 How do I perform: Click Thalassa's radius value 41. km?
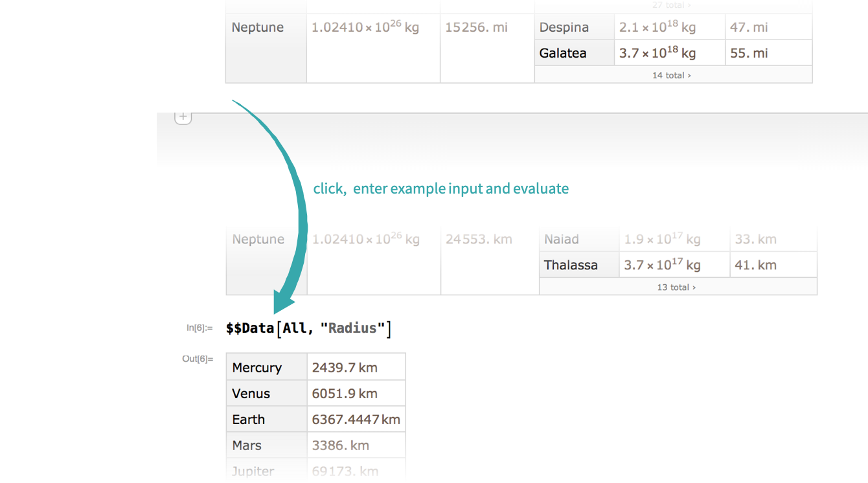(755, 265)
